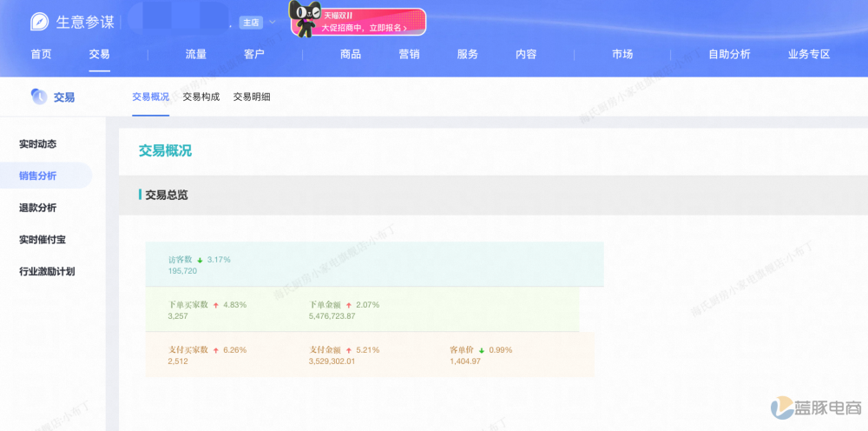Click the 下单金额 metric label
Image resolution: width=868 pixels, height=431 pixels.
click(325, 305)
